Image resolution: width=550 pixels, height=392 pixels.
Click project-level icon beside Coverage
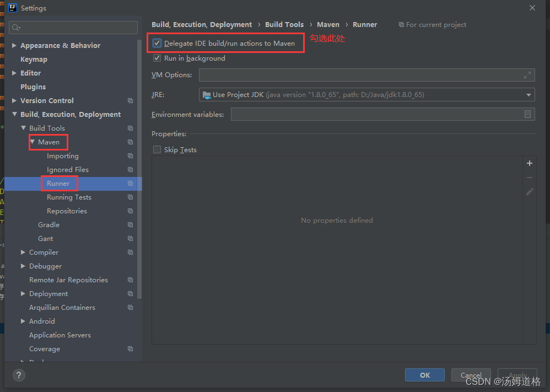(131, 349)
